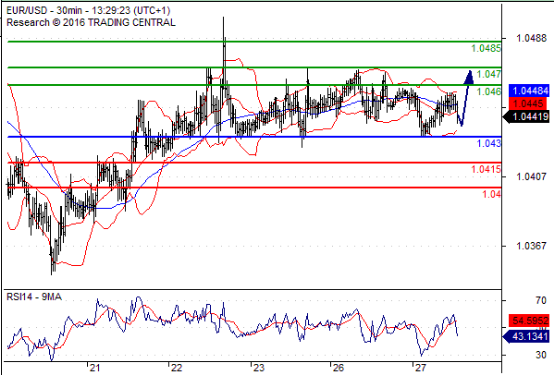
Task: Click the RSI14 - 9MA indicator label
Action: pyautogui.click(x=34, y=296)
